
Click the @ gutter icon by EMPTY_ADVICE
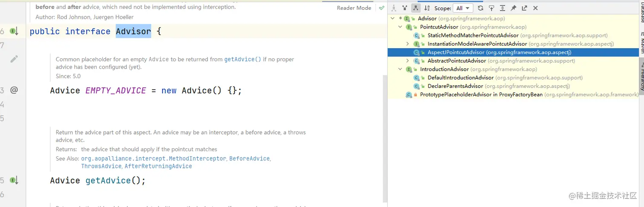click(x=14, y=90)
